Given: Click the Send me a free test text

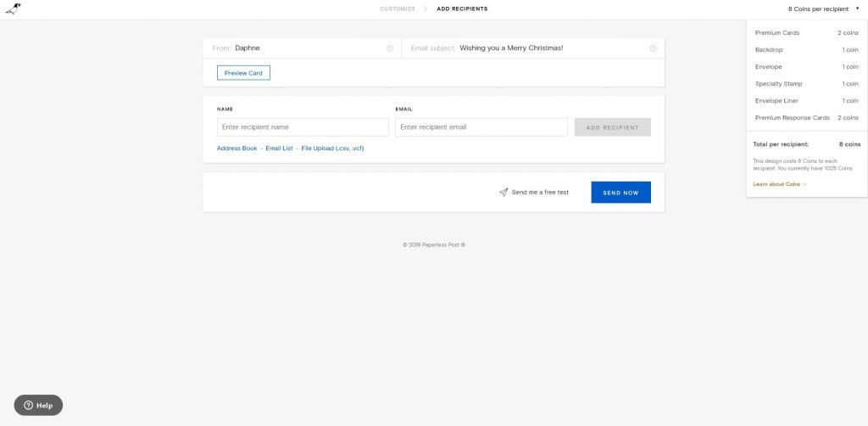Looking at the screenshot, I should click(x=540, y=193).
